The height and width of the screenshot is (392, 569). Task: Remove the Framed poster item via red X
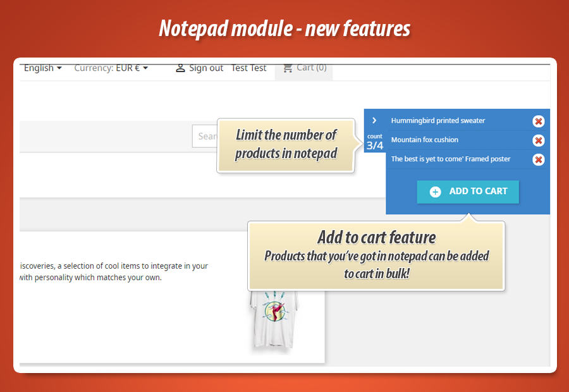coord(538,159)
